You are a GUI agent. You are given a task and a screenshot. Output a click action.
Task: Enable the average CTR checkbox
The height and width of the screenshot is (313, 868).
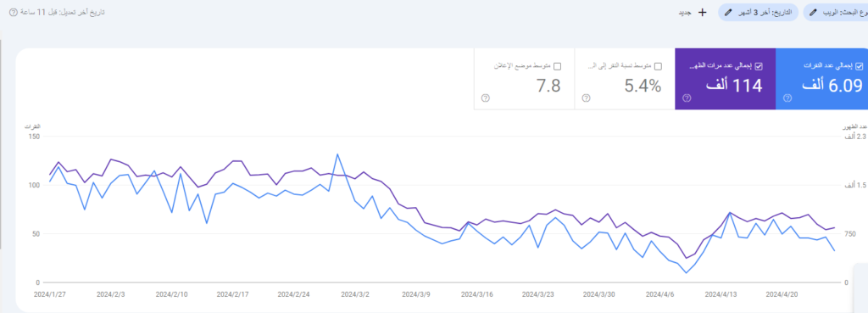click(x=658, y=66)
